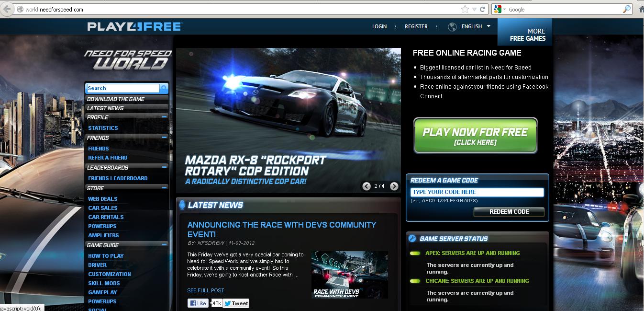Click CHICANE server green status indicator
The image size is (644, 311).
point(415,281)
